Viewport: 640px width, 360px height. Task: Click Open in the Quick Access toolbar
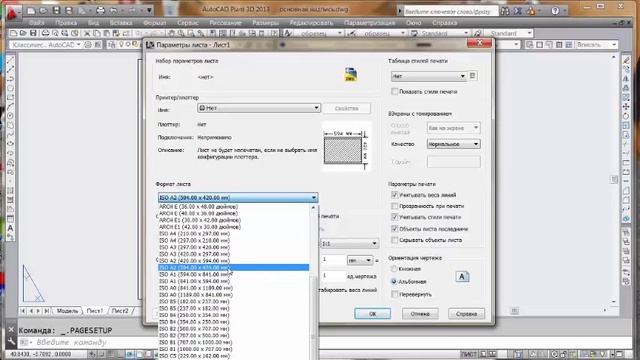pyautogui.click(x=43, y=11)
